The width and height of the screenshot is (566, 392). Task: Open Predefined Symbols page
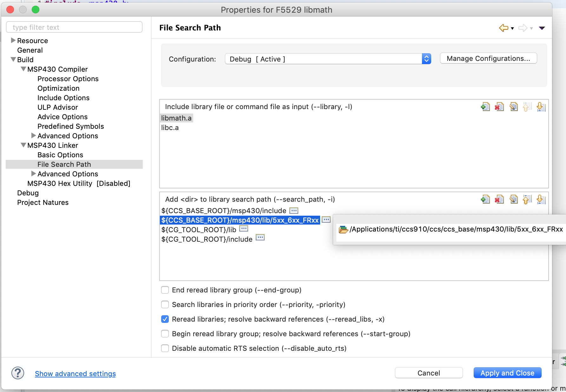[x=70, y=126]
